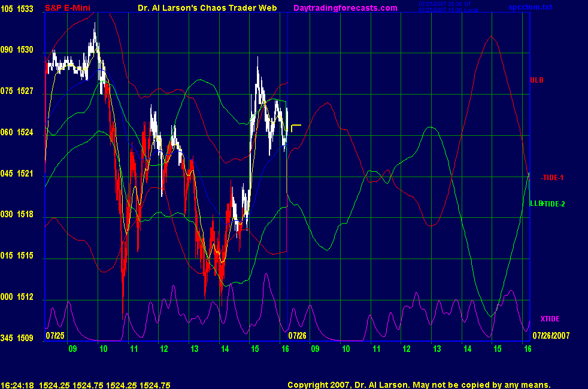Click the magenta XTIDE legend label
The width and height of the screenshot is (588, 389).
[549, 318]
